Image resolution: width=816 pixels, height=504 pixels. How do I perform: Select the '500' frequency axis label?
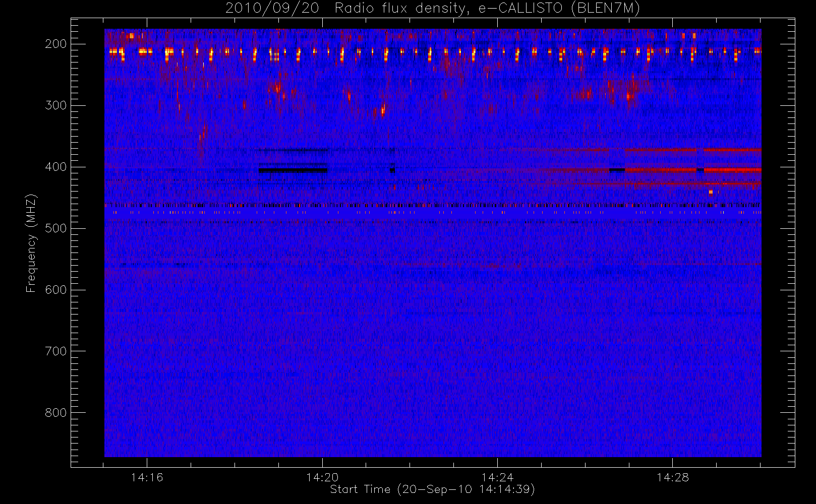[x=56, y=228]
